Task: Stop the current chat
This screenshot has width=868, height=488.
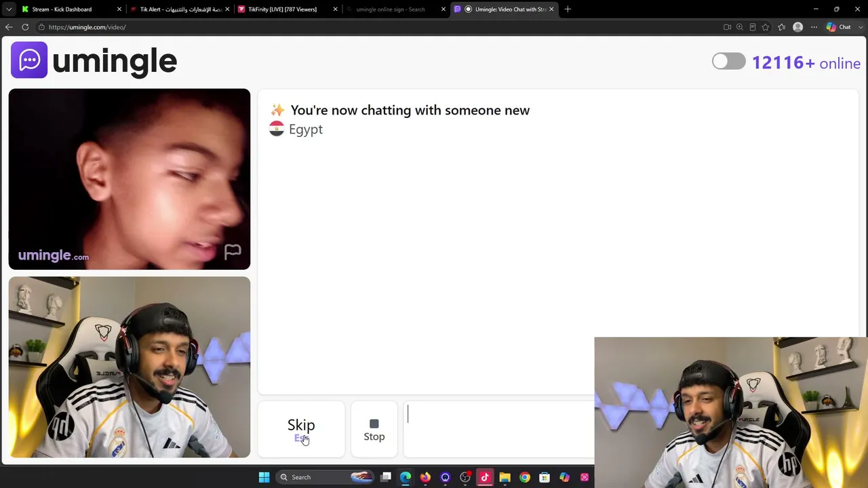Action: (374, 430)
